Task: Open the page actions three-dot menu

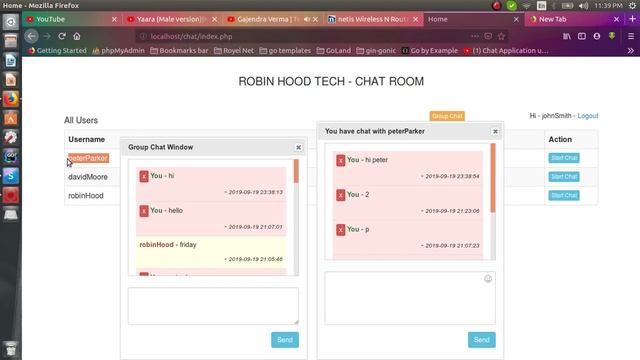Action: [475, 36]
